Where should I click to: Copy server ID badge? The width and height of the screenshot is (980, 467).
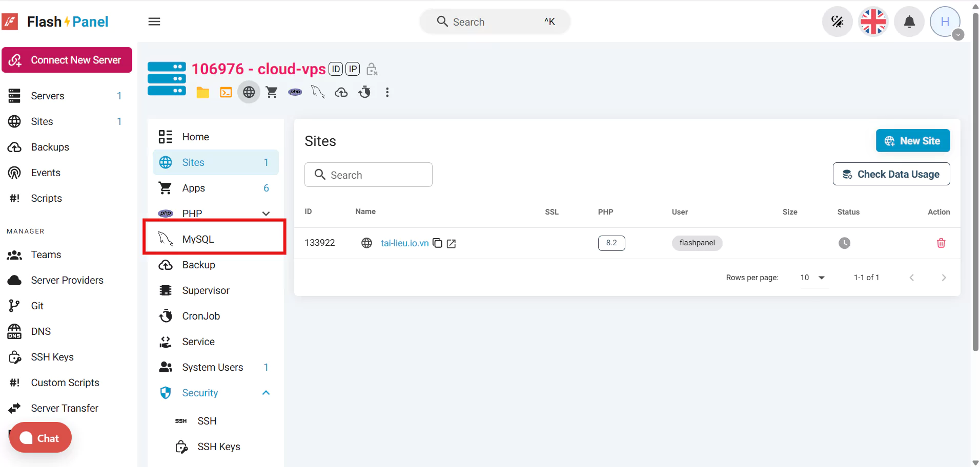point(336,69)
